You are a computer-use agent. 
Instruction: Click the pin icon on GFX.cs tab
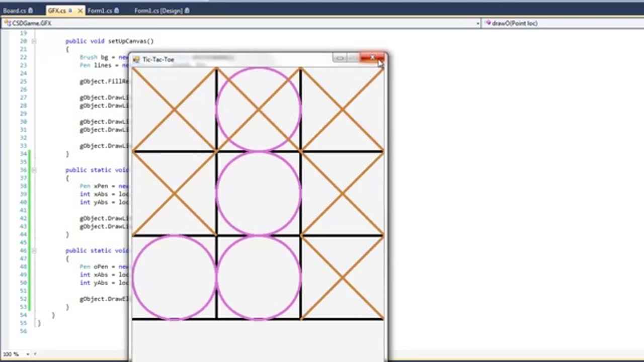pyautogui.click(x=71, y=11)
